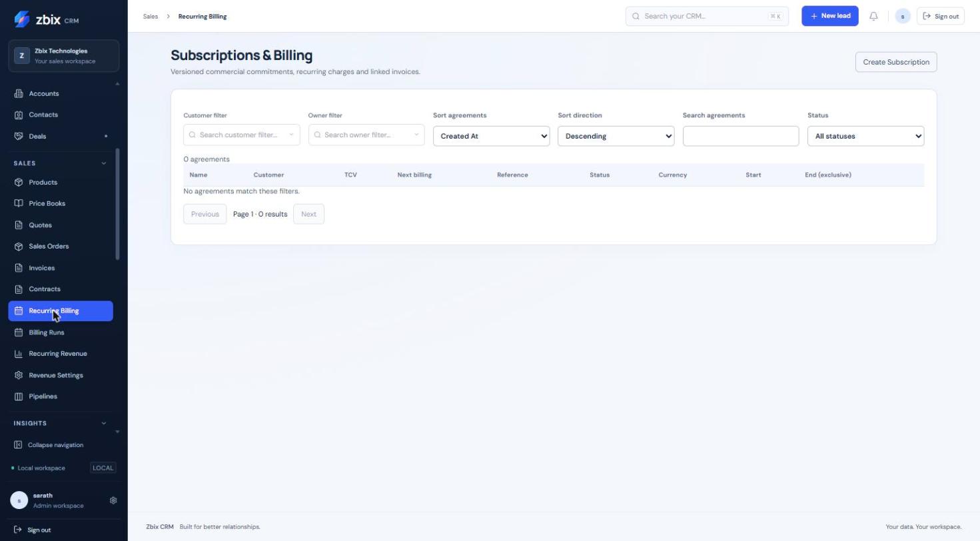Open Customer filter combo box
Screen dimensions: 980x541
coord(242,135)
